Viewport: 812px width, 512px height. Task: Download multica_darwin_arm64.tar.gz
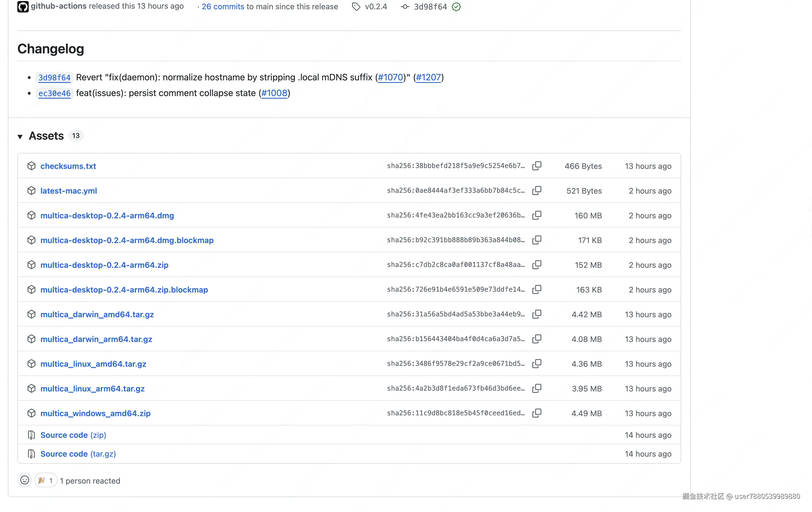(x=96, y=339)
